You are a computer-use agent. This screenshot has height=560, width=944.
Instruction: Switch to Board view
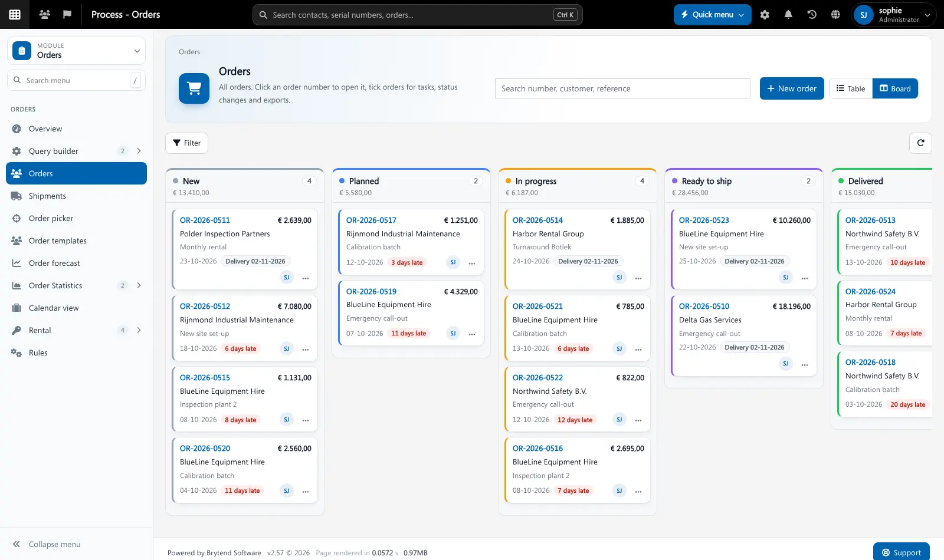pyautogui.click(x=895, y=88)
